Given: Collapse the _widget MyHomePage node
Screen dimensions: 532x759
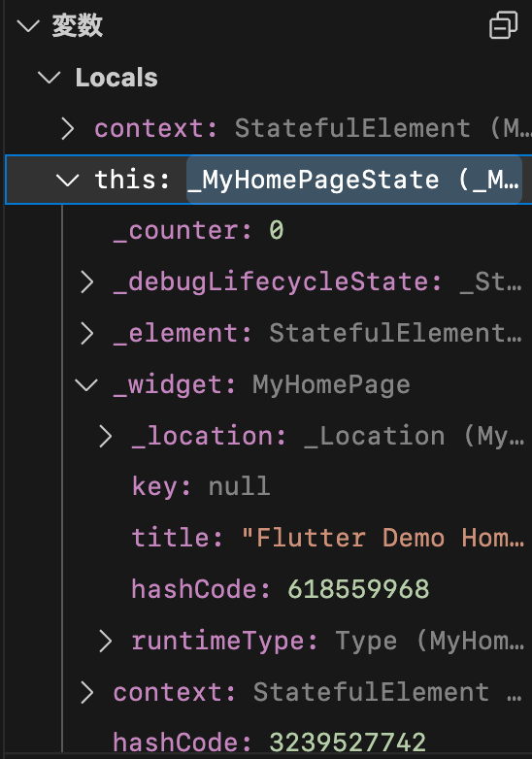Looking at the screenshot, I should tap(86, 385).
